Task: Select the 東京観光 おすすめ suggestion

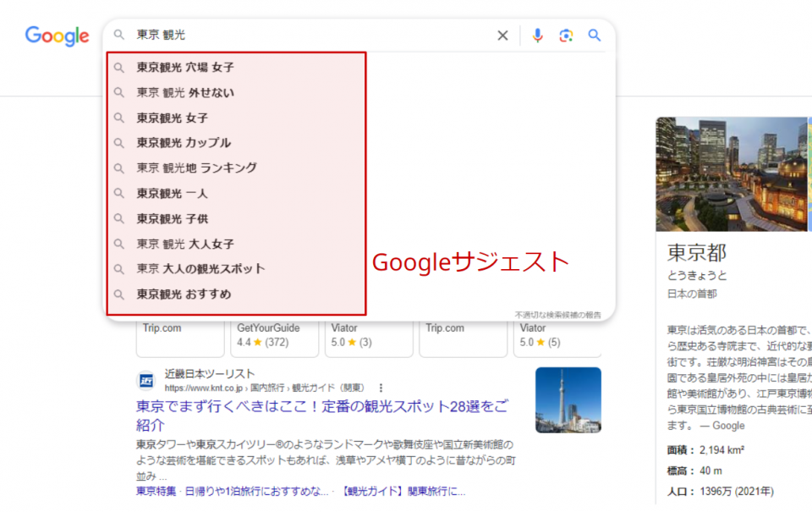Action: 184,295
